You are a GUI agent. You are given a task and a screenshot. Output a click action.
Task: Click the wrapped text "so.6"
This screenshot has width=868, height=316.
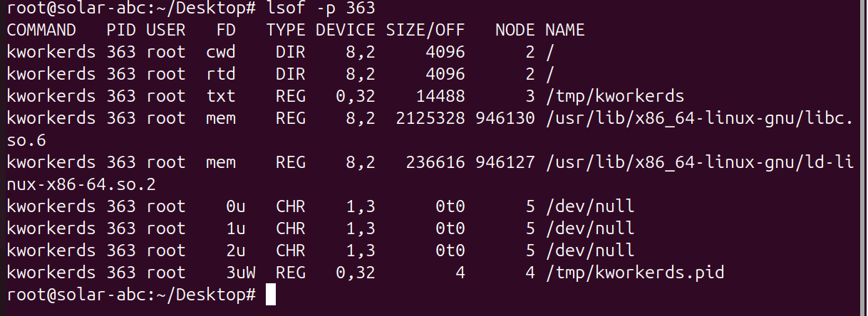pos(26,141)
